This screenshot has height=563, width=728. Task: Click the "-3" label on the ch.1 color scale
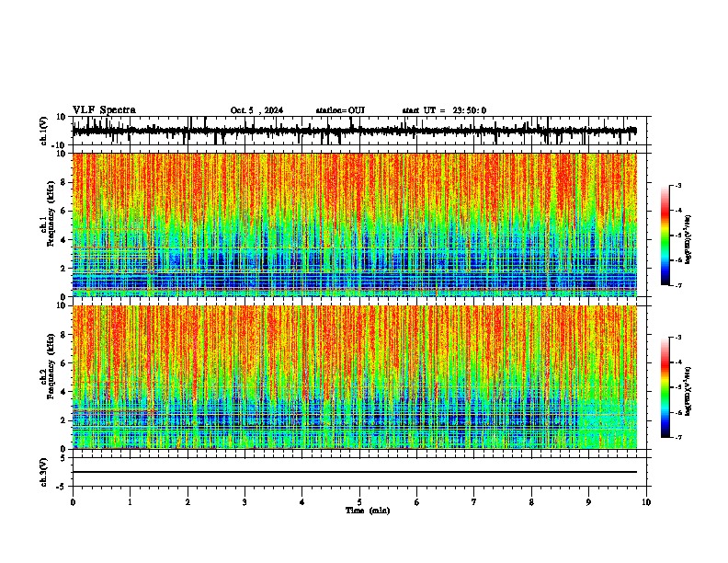tap(677, 186)
